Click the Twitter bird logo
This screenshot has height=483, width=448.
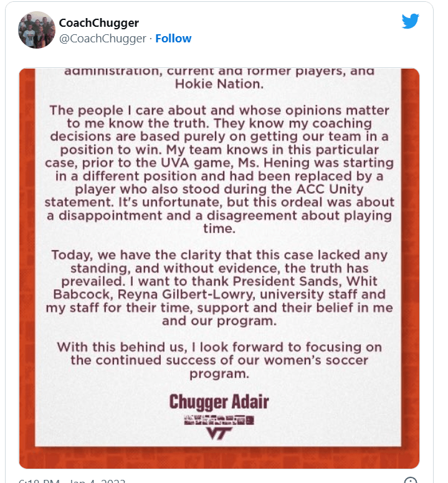411,21
